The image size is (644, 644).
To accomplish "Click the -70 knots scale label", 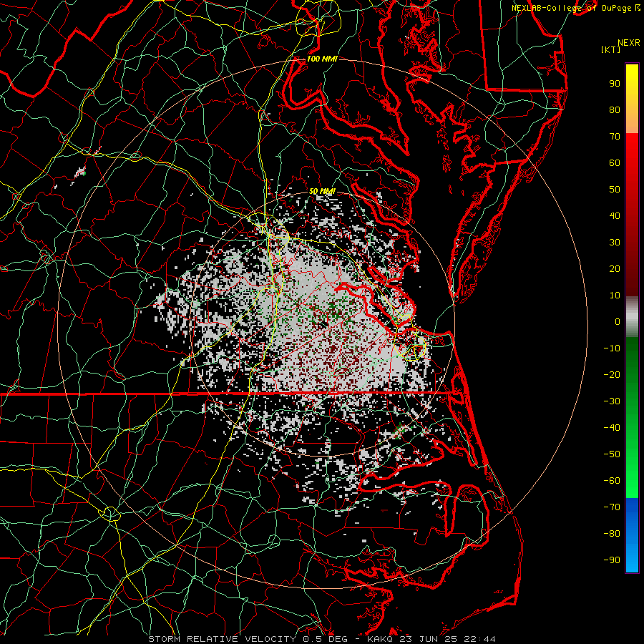I will [x=612, y=507].
